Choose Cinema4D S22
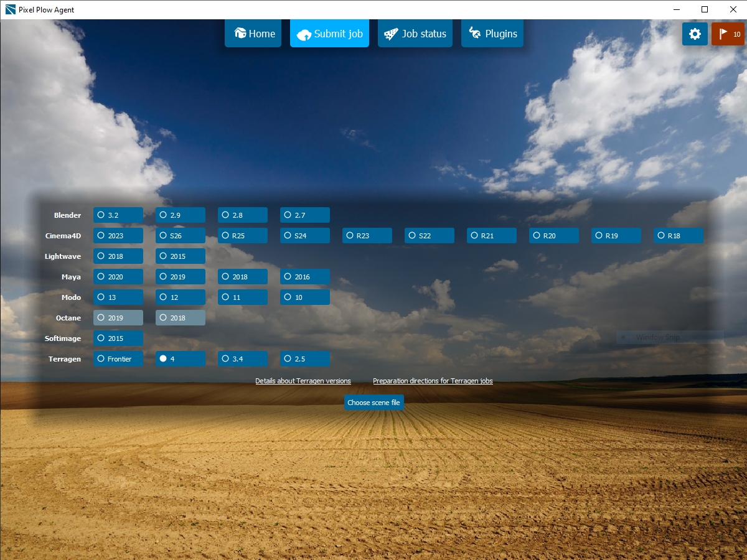The width and height of the screenshot is (747, 560). coord(430,236)
